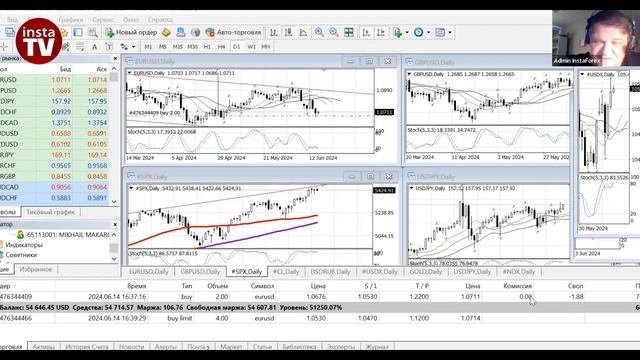Open the Графики menu
Viewport: 640px width, 360px height.
(x=71, y=20)
